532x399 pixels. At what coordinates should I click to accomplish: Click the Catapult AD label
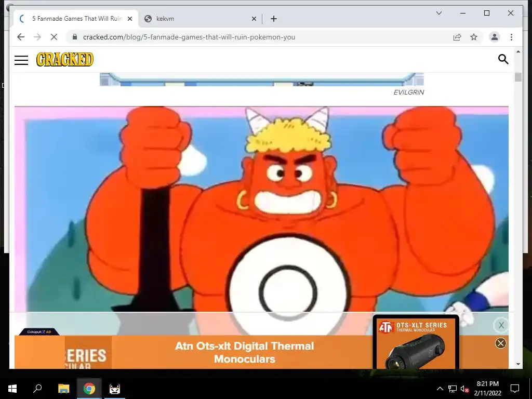click(x=39, y=332)
